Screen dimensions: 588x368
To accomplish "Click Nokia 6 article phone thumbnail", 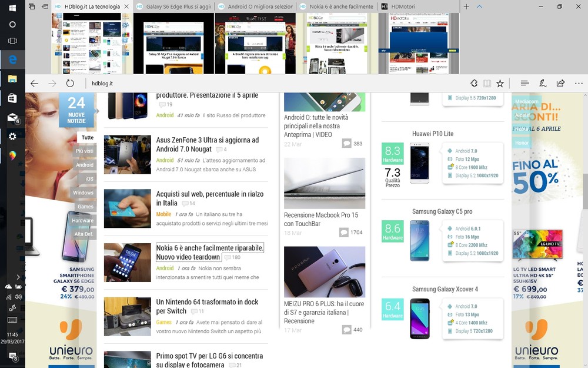I will [x=128, y=263].
